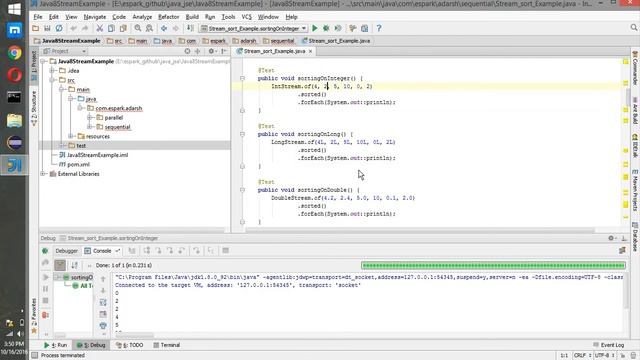The height and width of the screenshot is (360, 640).
Task: Click the Save All toolbar icon
Action: (47, 28)
